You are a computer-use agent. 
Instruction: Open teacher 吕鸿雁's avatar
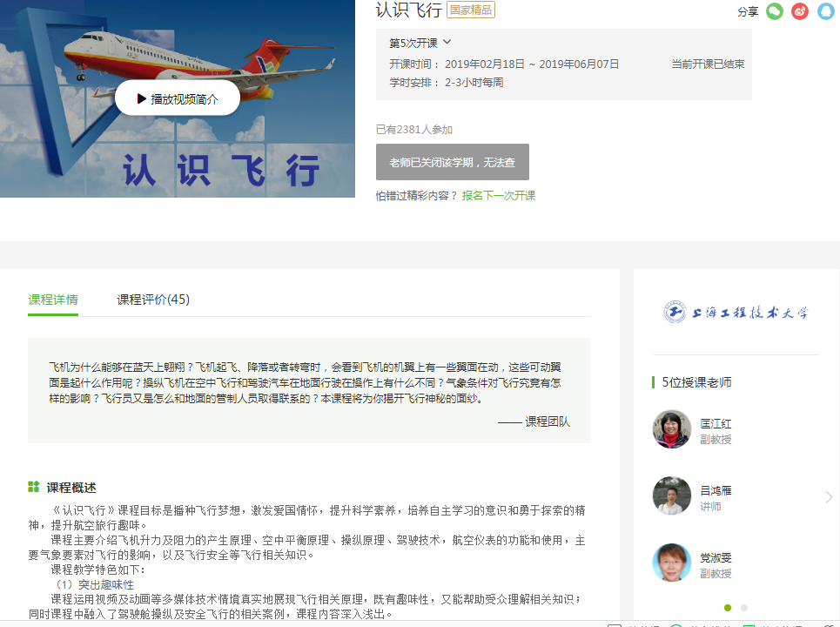point(671,496)
